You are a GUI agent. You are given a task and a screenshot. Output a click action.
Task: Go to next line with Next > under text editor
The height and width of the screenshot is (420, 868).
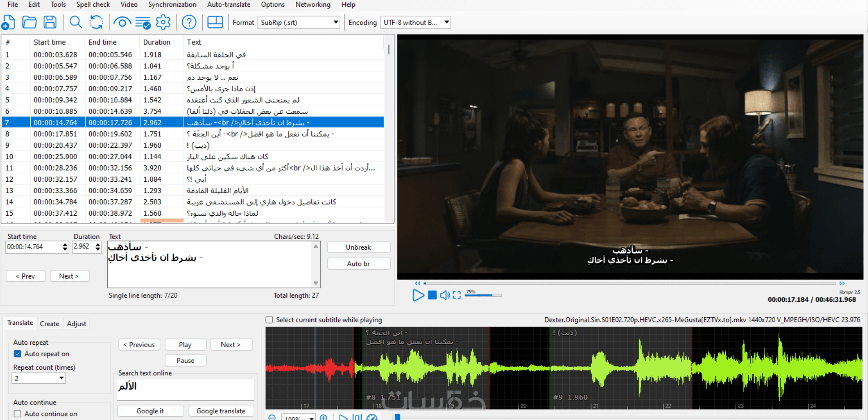coord(69,276)
